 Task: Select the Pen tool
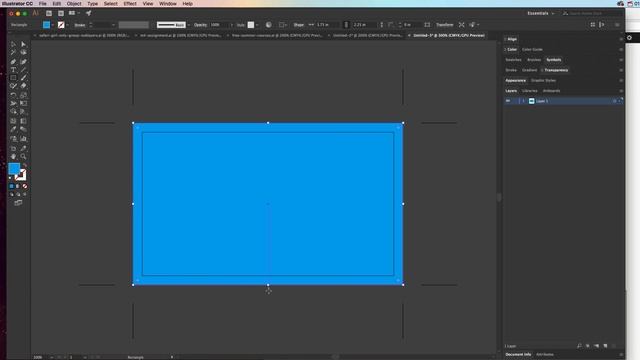[13, 61]
